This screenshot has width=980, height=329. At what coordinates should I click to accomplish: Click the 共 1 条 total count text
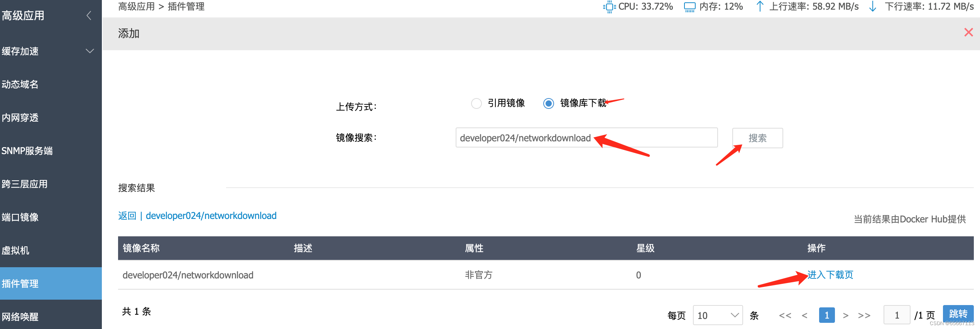(137, 311)
